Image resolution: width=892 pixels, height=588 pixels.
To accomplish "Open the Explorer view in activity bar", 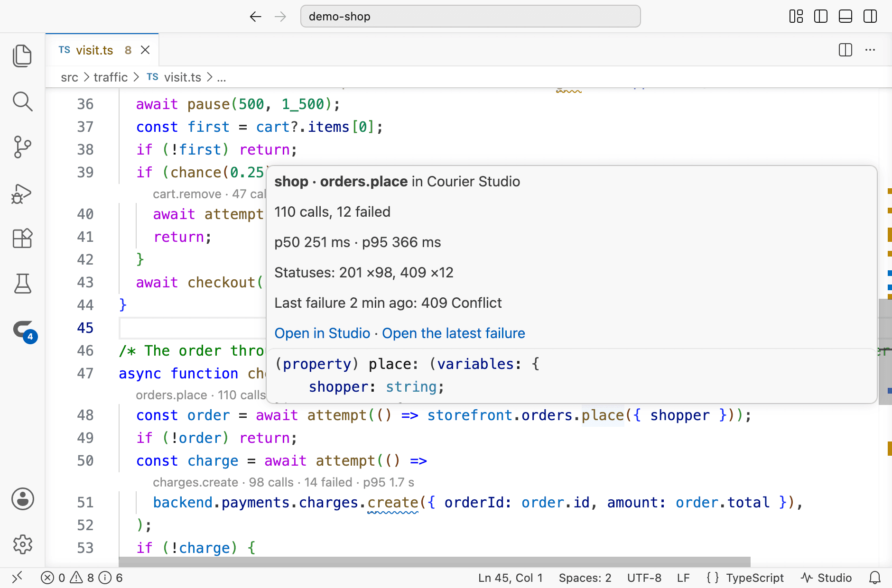I will (x=22, y=56).
